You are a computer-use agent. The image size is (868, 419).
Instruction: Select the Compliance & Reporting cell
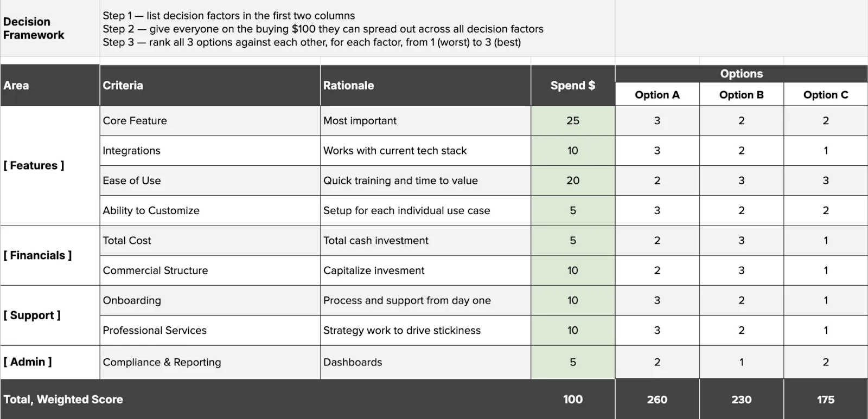point(210,362)
